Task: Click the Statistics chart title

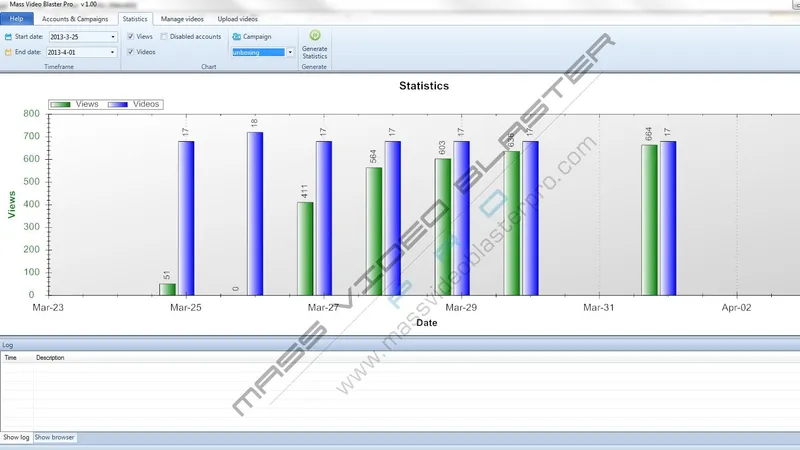Action: click(x=424, y=86)
